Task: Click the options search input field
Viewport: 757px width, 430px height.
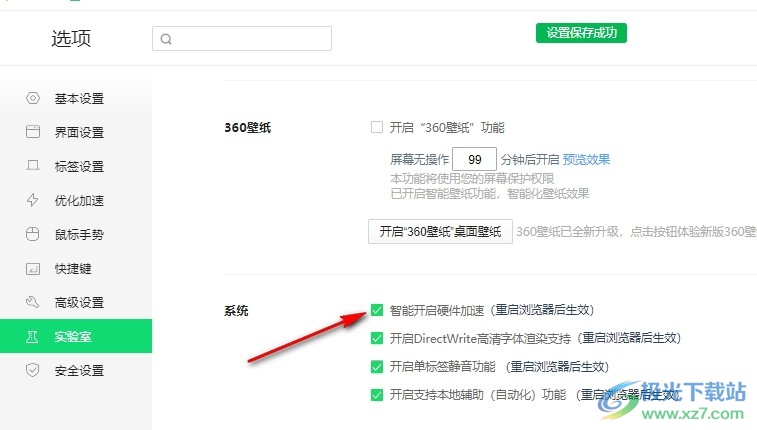Action: [242, 39]
